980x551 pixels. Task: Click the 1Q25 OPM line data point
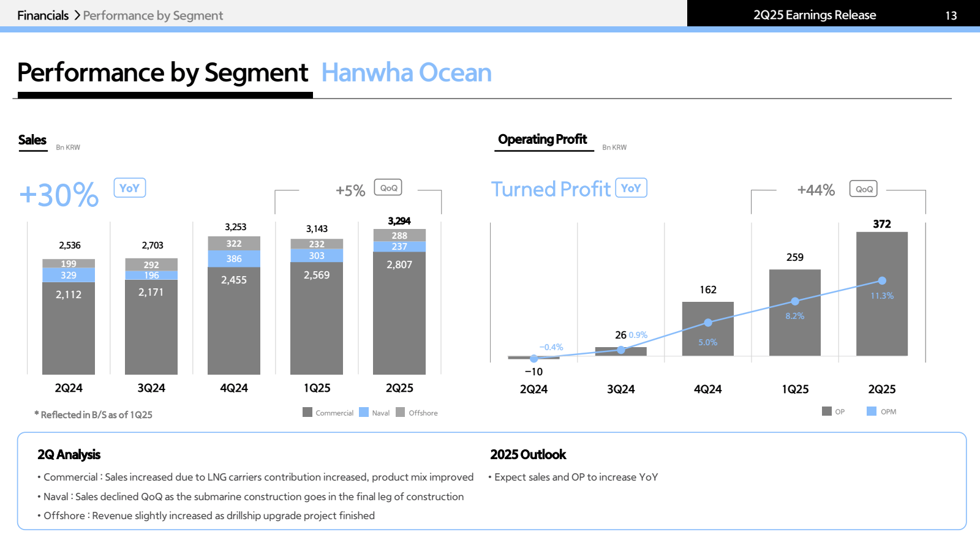795,301
